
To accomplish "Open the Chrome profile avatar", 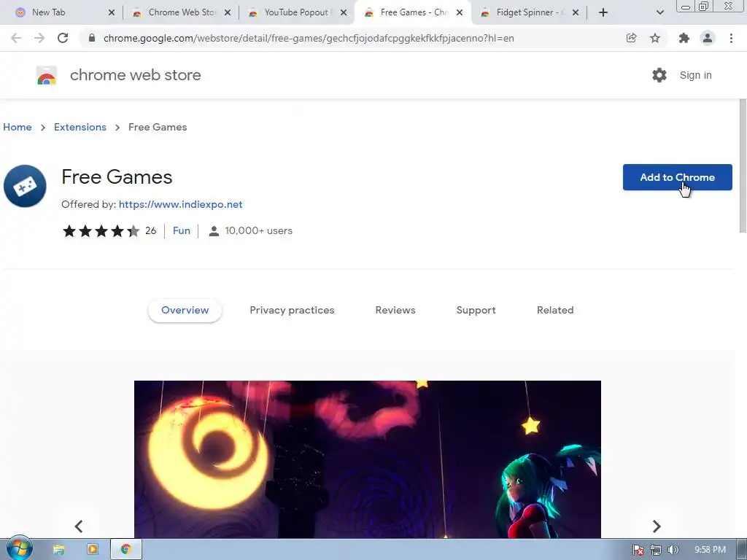I will coord(708,38).
